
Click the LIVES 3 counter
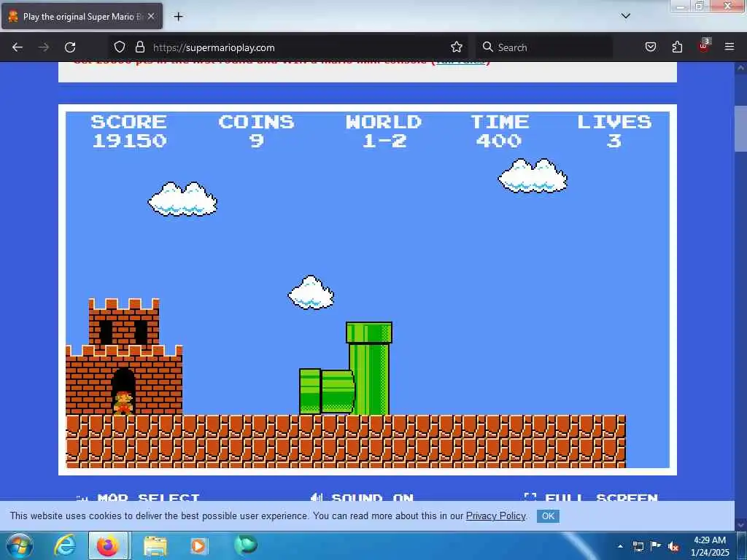[614, 131]
